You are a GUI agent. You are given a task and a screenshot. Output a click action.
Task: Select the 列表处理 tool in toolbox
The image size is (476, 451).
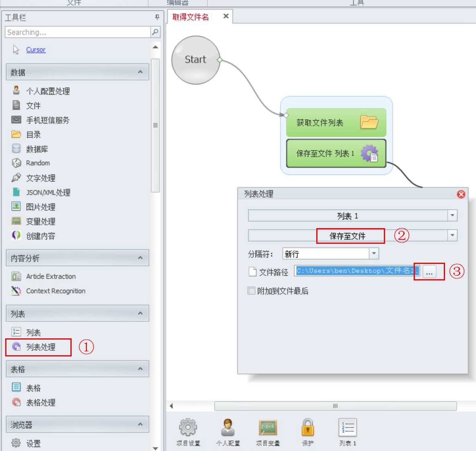point(40,347)
